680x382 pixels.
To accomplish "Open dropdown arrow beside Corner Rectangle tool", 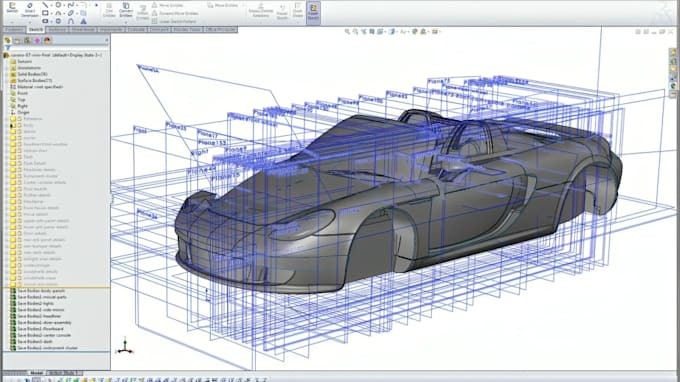I will pyautogui.click(x=51, y=13).
